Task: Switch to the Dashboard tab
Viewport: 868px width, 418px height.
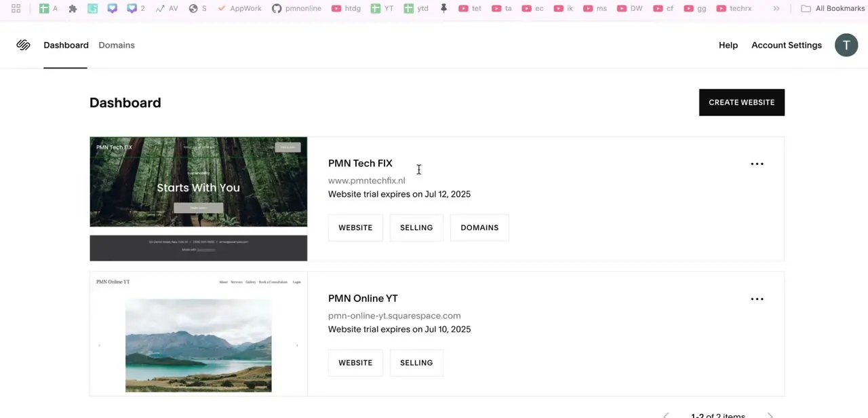Action: [x=66, y=45]
